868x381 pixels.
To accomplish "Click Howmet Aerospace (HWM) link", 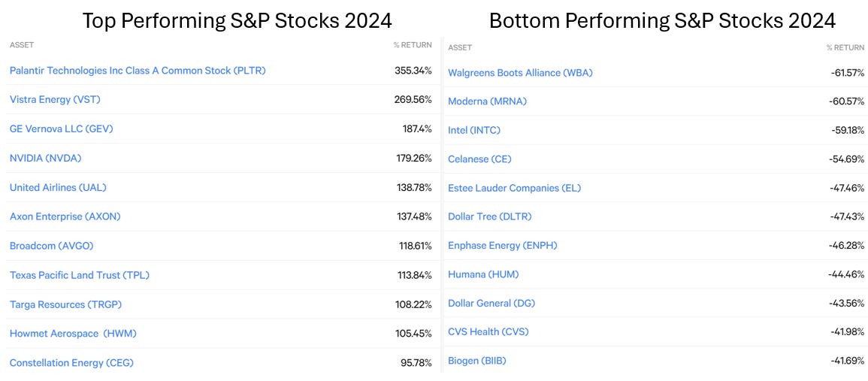I will pyautogui.click(x=73, y=334).
